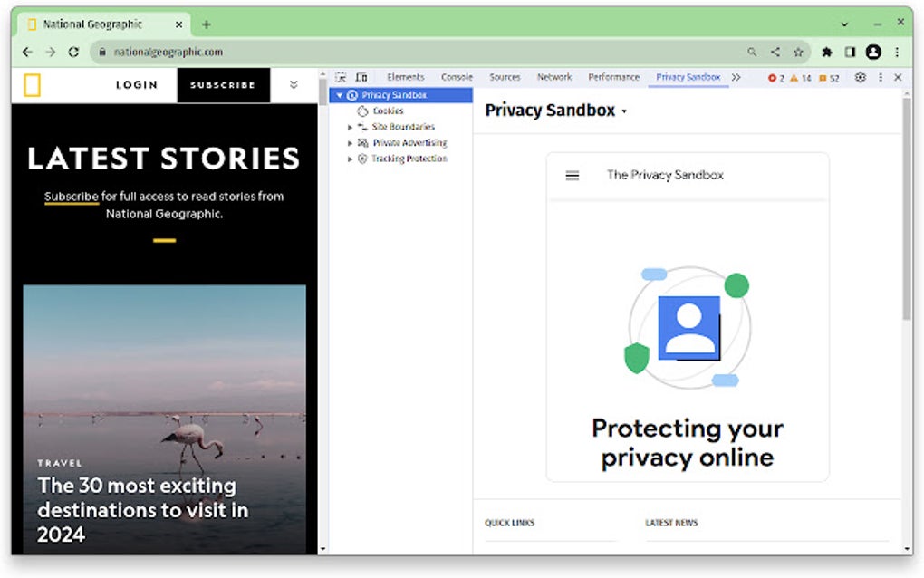Click the Subscribe link for full access
The width and height of the screenshot is (924, 578).
(71, 196)
